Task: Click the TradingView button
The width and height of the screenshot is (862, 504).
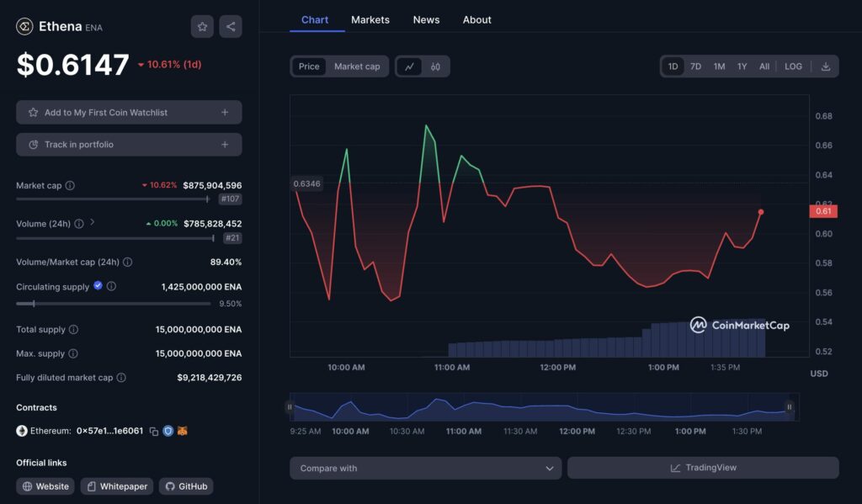Action: (x=703, y=468)
